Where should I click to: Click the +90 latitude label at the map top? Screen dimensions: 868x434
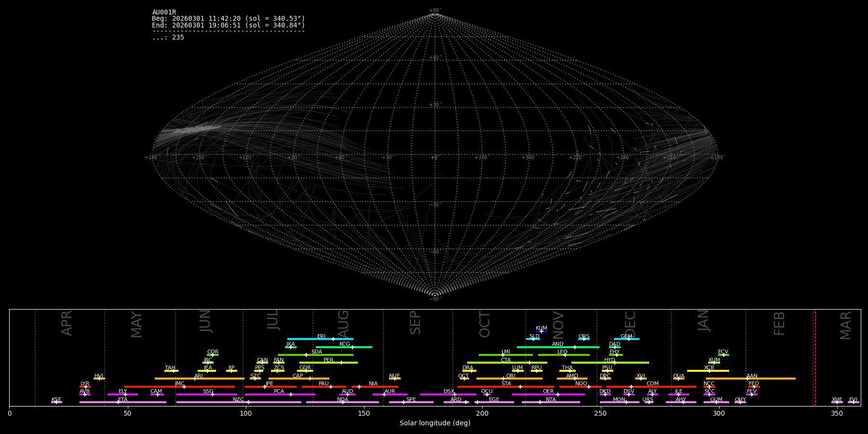tap(435, 11)
